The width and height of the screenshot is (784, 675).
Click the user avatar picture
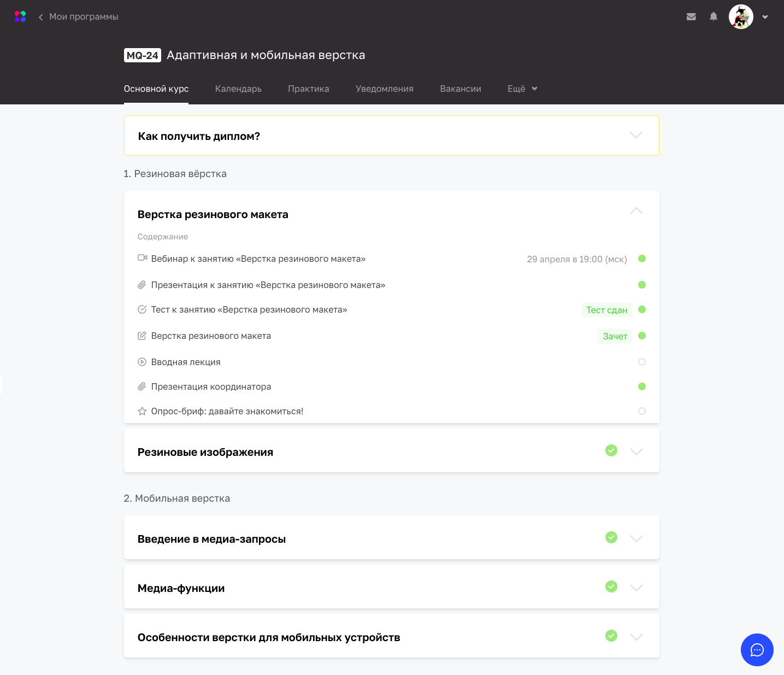741,17
